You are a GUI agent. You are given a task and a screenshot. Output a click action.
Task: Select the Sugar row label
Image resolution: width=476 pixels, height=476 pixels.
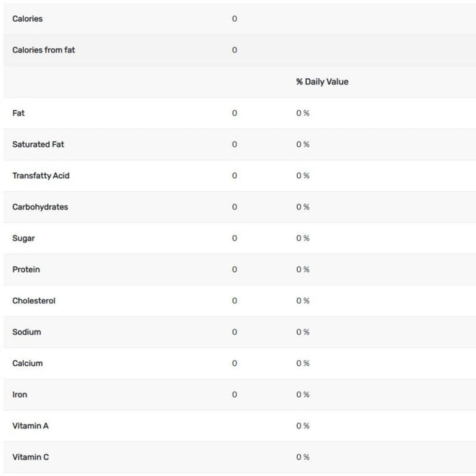23,238
